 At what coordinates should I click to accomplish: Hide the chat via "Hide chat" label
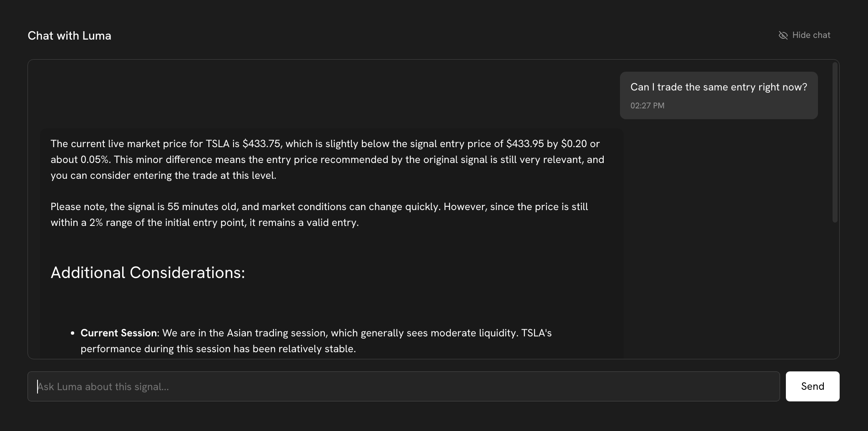pyautogui.click(x=811, y=35)
